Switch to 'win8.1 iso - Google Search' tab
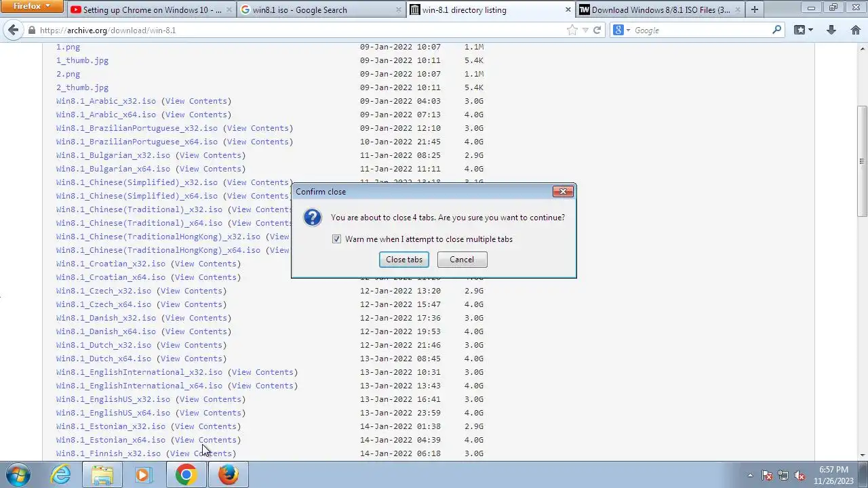Image resolution: width=868 pixels, height=488 pixels. click(322, 9)
